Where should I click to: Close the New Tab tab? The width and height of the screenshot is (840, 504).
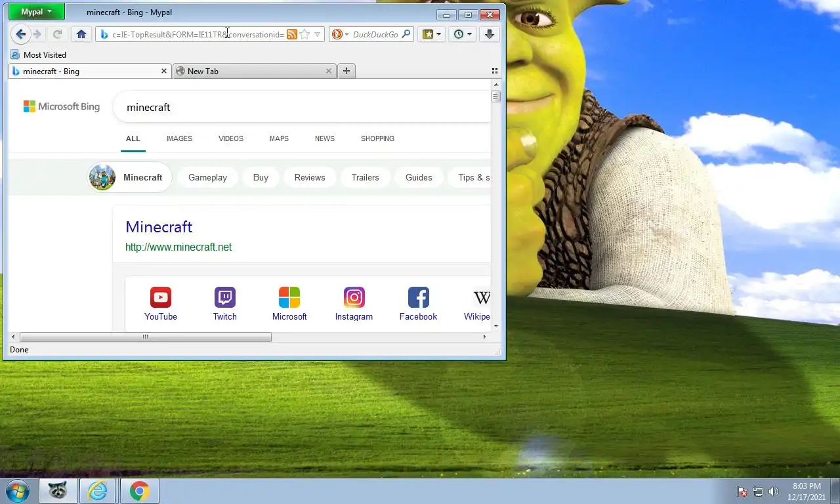click(x=329, y=71)
